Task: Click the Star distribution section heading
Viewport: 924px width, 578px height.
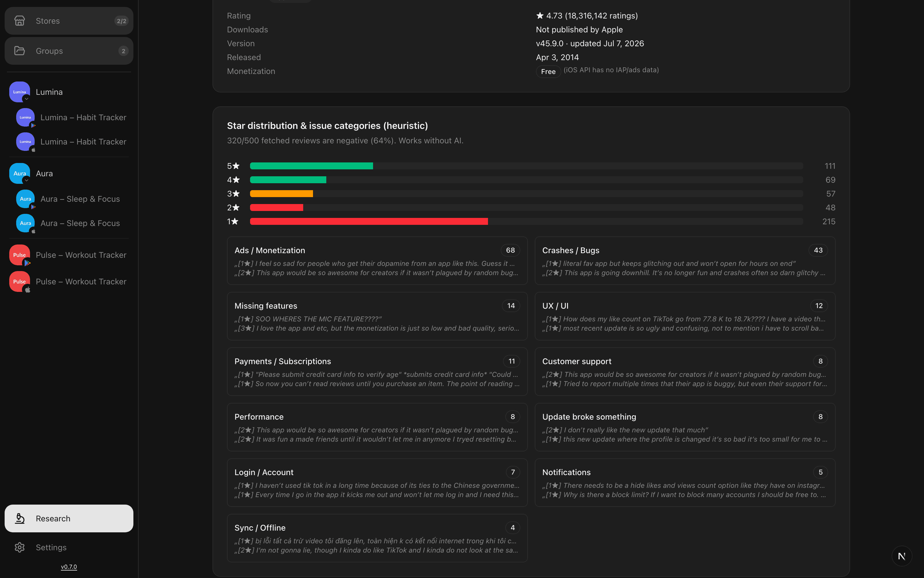Action: (327, 126)
